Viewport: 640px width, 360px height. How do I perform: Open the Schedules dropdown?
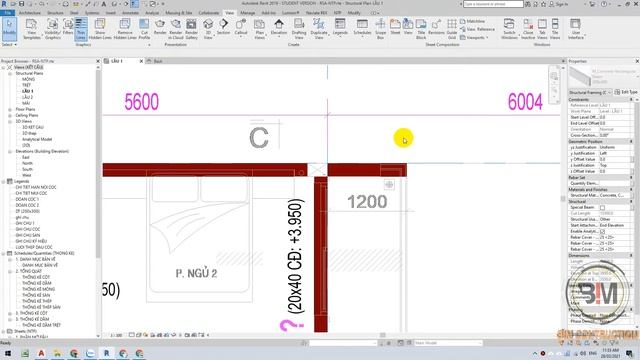(x=362, y=27)
